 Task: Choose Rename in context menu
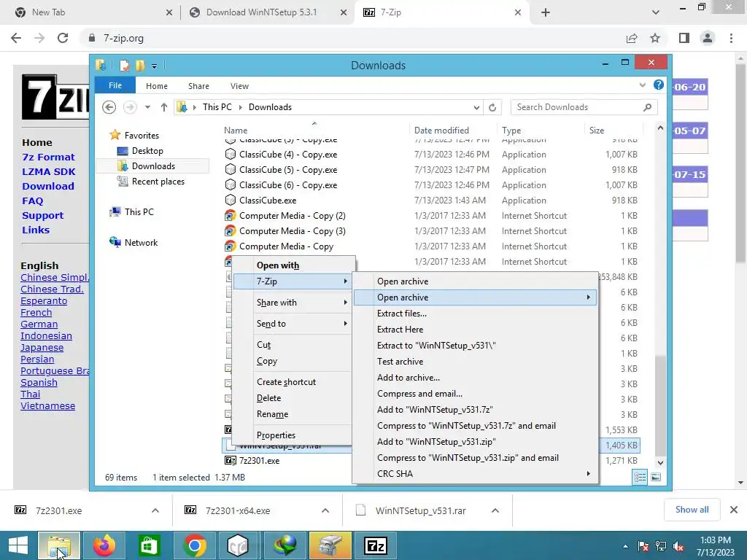[273, 414]
